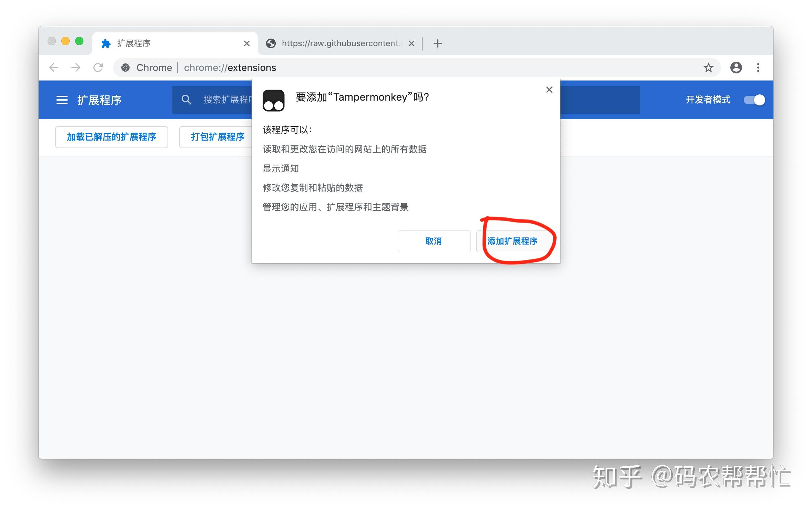Bookmark this page with the star icon
The width and height of the screenshot is (812, 510).
708,68
